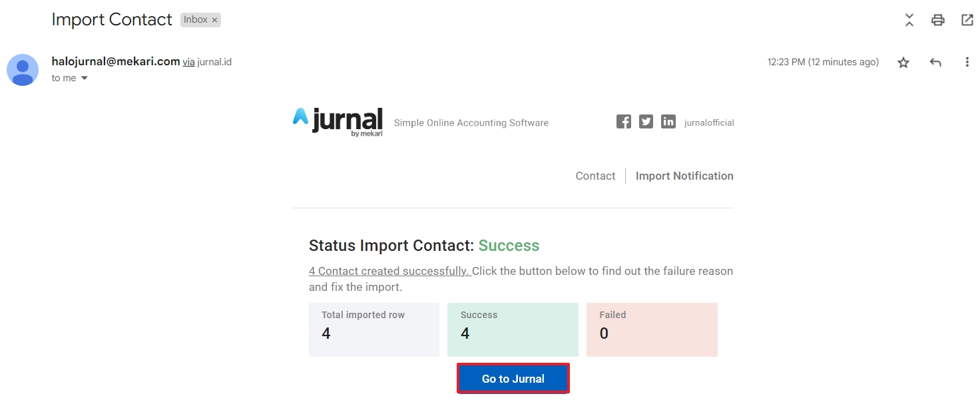Click the Go to Jurnal button
980x410 pixels.
coord(513,379)
